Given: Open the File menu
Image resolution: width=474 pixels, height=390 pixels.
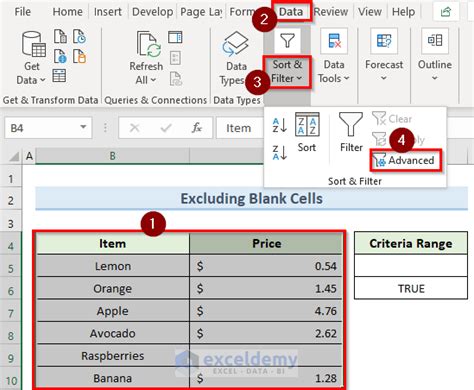Looking at the screenshot, I should click(23, 12).
